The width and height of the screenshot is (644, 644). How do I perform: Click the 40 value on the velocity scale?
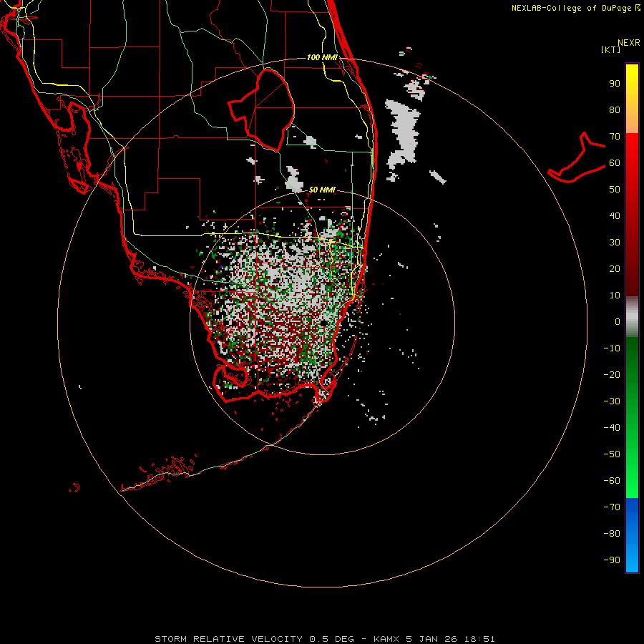(x=615, y=215)
